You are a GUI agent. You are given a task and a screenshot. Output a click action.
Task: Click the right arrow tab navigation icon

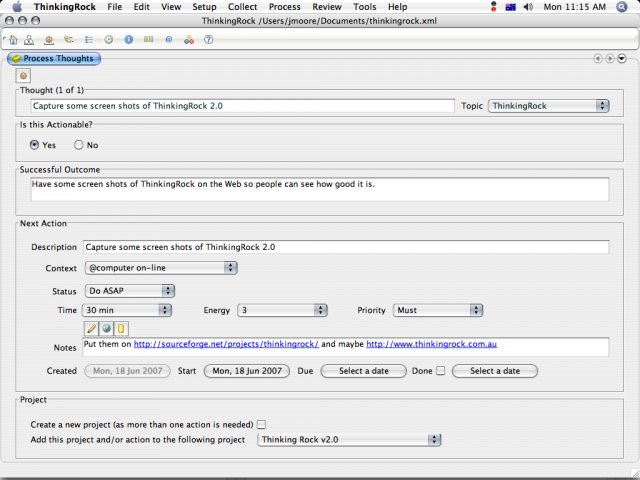(x=609, y=59)
